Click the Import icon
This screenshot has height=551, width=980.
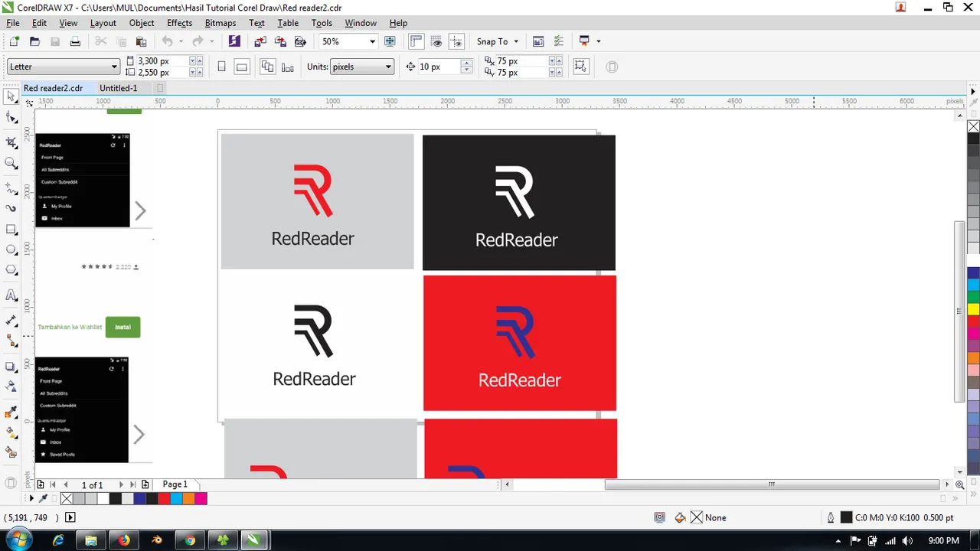(x=260, y=41)
